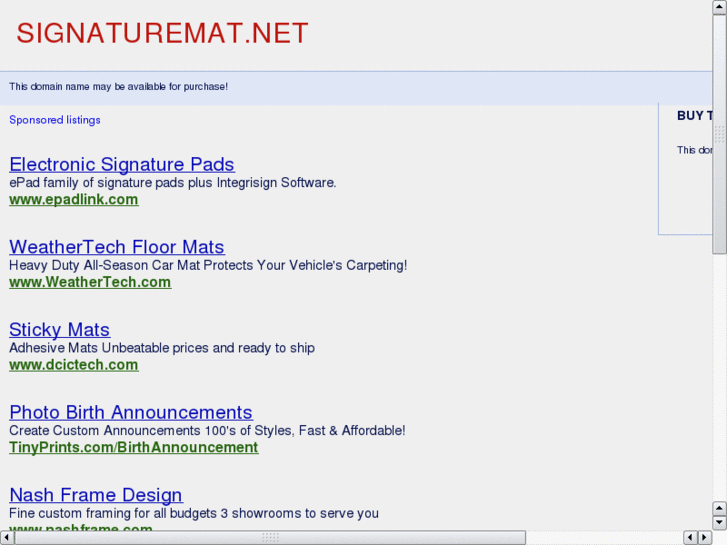Image resolution: width=727 pixels, height=545 pixels.
Task: Open the Electronic Signature Pads link
Action: click(121, 165)
